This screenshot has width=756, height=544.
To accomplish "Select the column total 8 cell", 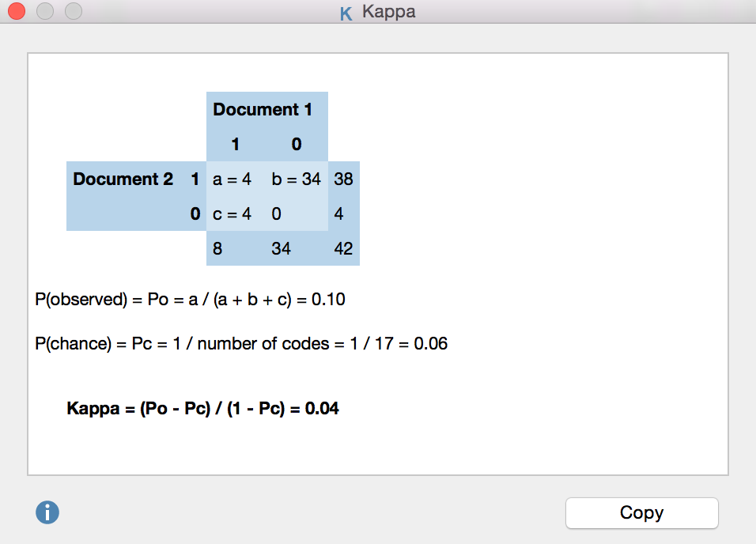I will pyautogui.click(x=217, y=249).
